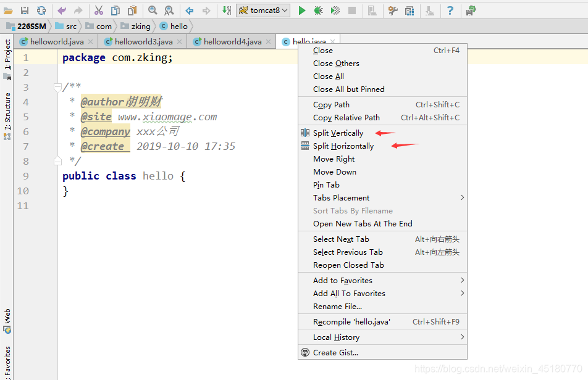
Task: Open the Project Structure icon
Action: pos(409,10)
